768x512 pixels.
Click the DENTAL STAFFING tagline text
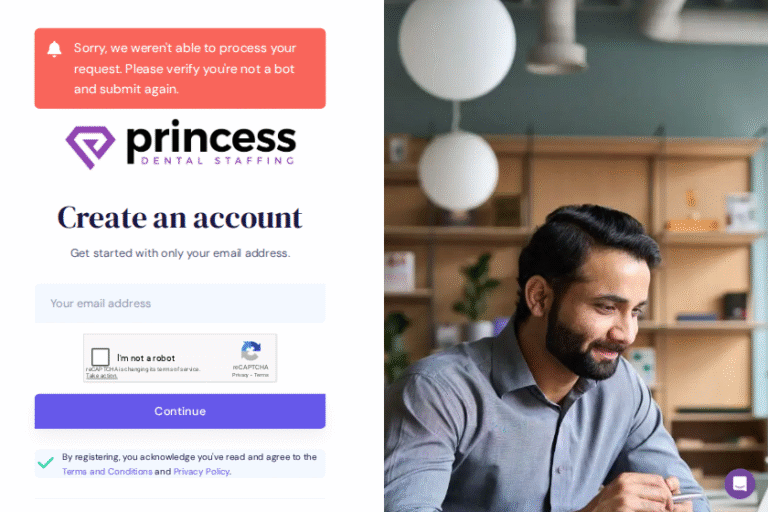(217, 161)
